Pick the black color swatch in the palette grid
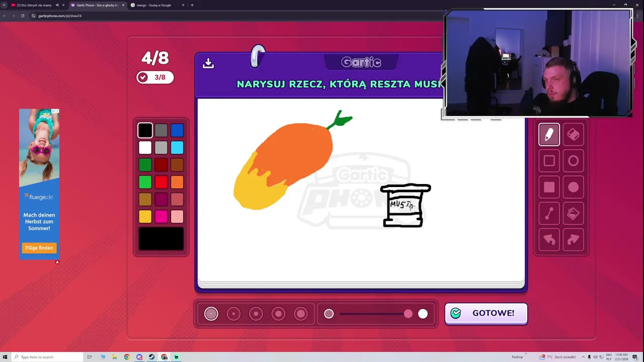The height and width of the screenshot is (362, 644). [x=145, y=130]
